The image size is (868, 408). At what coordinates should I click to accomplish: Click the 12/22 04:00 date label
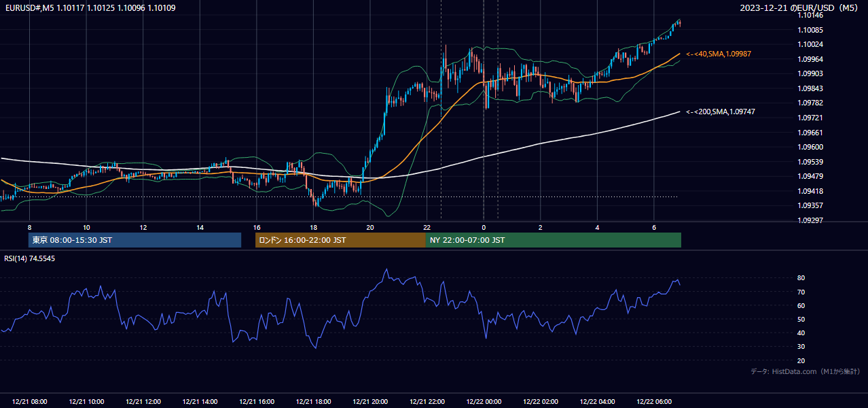(x=597, y=402)
